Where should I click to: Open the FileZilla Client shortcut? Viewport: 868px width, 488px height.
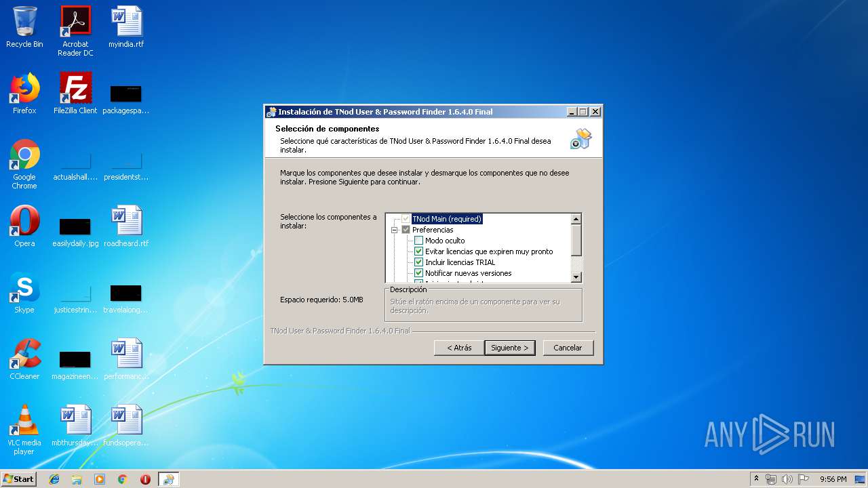(75, 94)
